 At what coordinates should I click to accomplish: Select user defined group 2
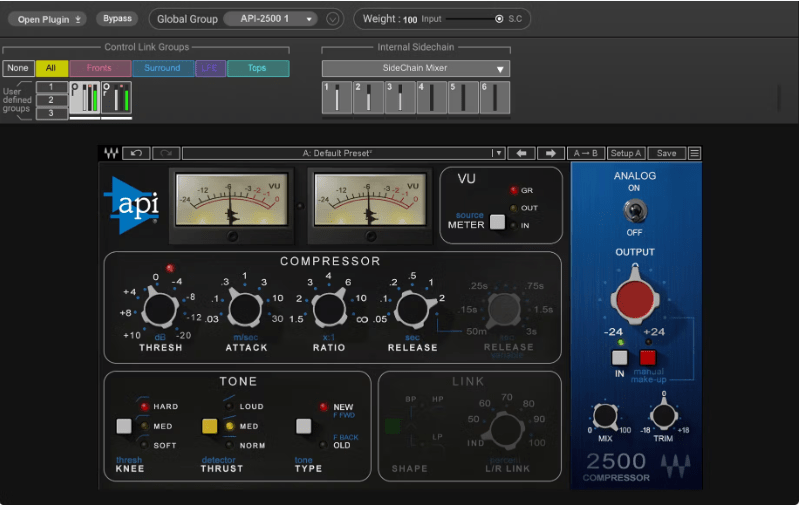51,100
